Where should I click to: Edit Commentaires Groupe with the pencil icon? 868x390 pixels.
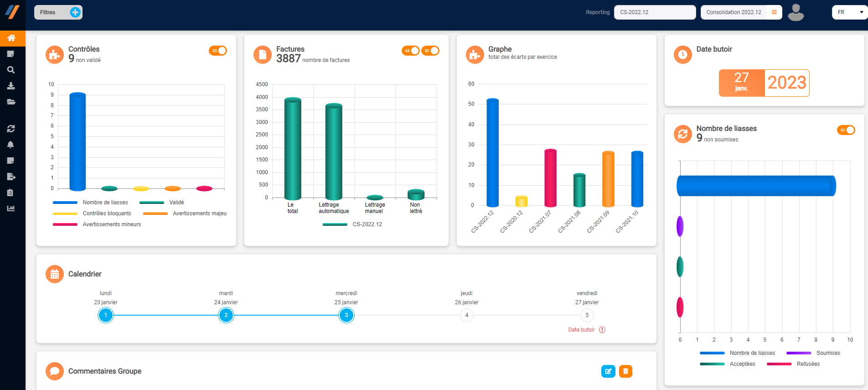coord(608,371)
